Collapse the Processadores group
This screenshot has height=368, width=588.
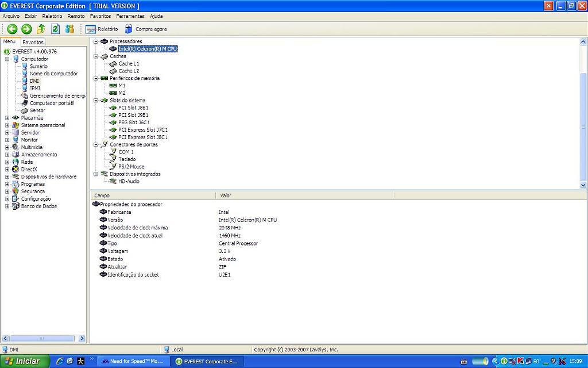point(96,41)
